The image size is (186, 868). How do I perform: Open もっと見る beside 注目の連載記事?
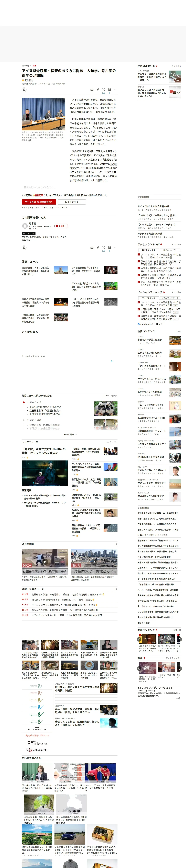[176, 66]
